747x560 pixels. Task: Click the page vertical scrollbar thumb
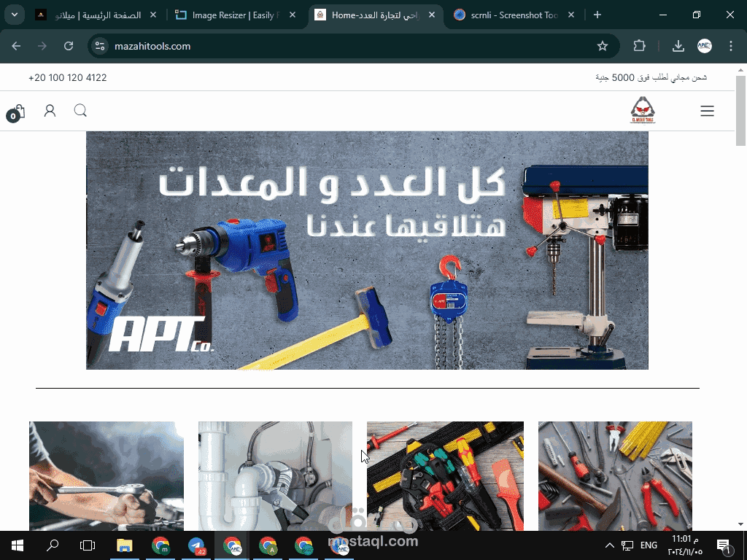pos(740,111)
